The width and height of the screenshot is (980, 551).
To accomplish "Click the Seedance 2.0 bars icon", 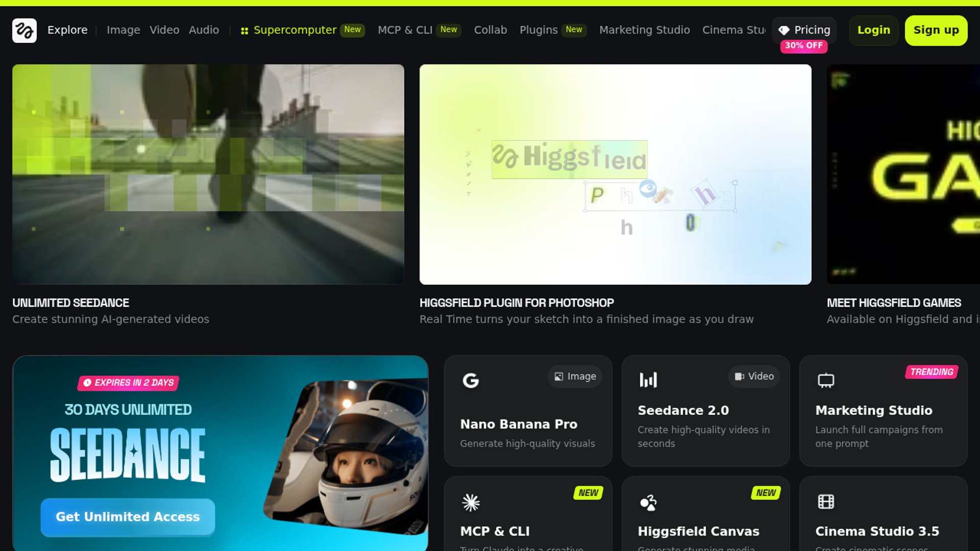I will coord(648,380).
